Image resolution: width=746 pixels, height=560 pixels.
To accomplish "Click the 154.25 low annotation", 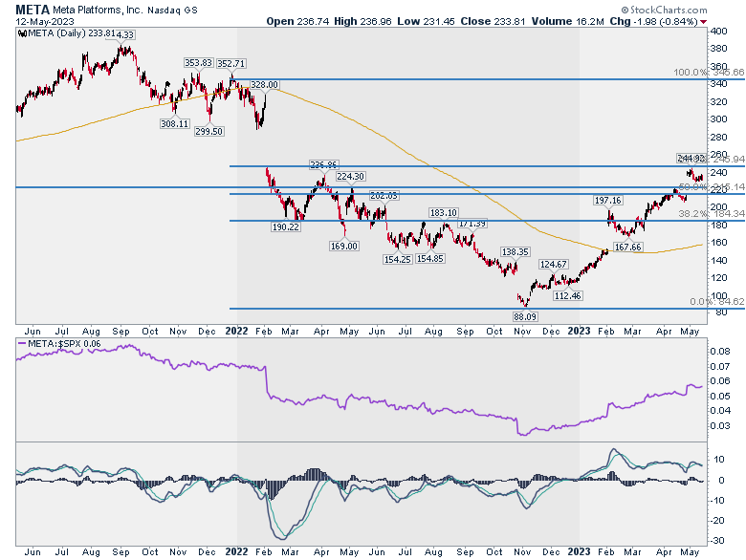I will 398,259.
